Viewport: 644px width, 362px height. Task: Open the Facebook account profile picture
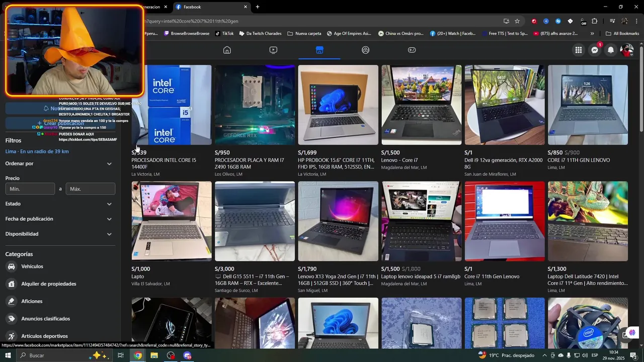point(627,50)
